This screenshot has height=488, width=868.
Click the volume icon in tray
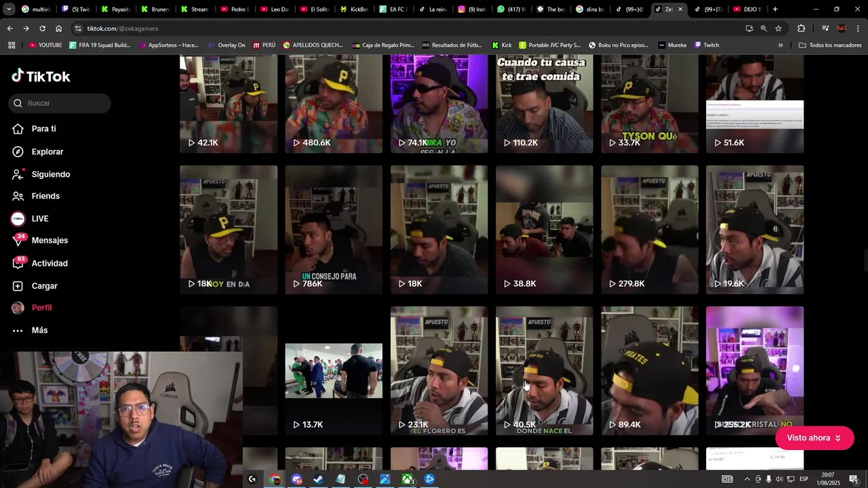pos(779,479)
